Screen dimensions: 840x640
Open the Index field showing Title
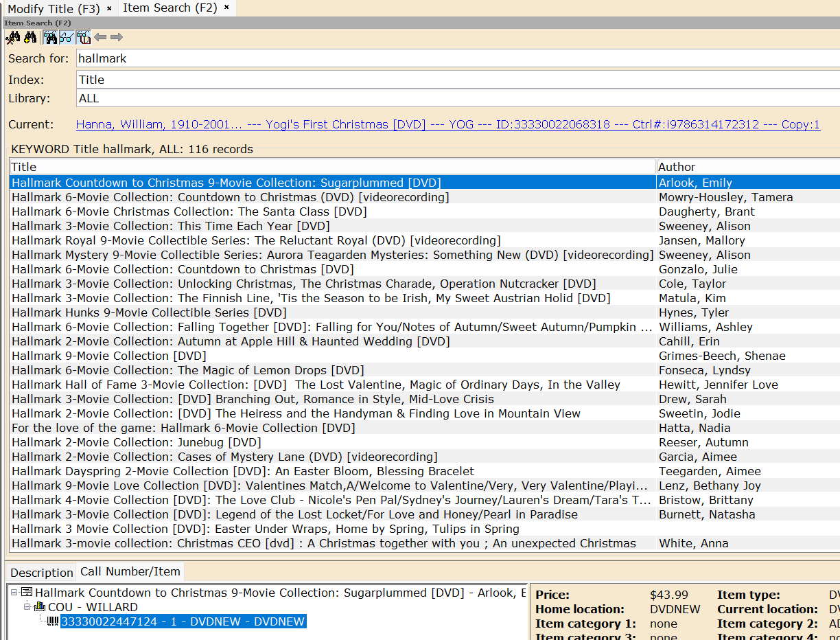pyautogui.click(x=453, y=80)
